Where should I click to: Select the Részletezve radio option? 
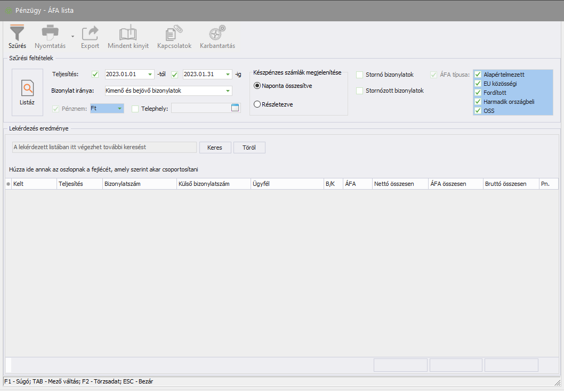(257, 104)
